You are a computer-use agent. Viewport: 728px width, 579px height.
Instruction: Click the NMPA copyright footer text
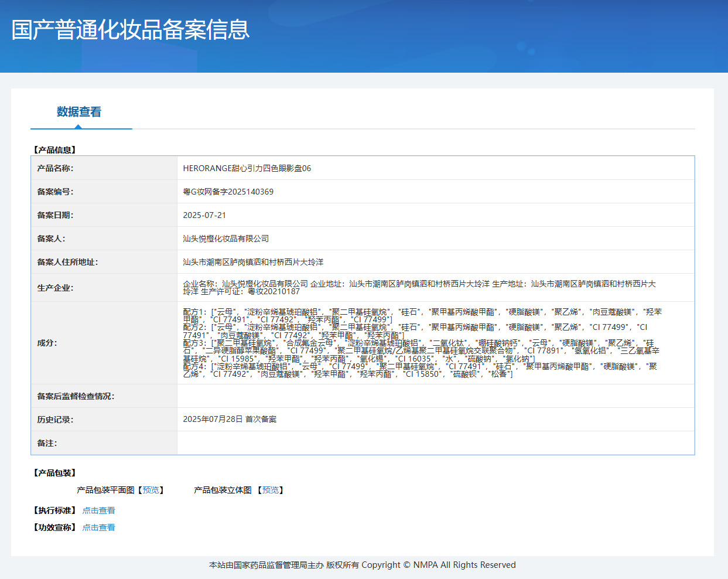(x=363, y=565)
